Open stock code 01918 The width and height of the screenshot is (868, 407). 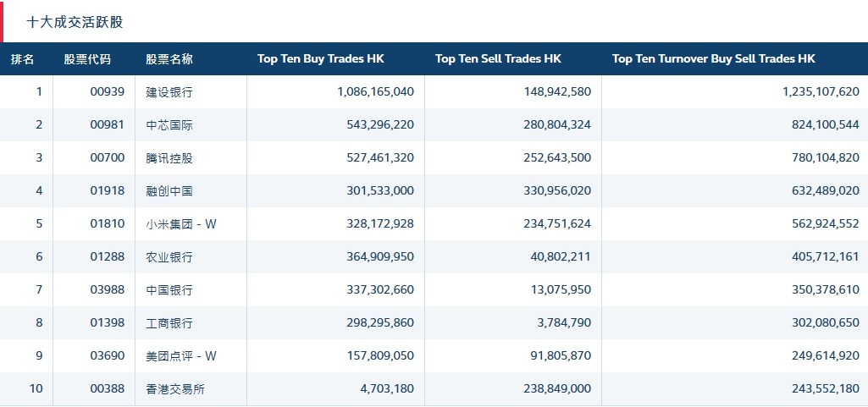tap(108, 191)
